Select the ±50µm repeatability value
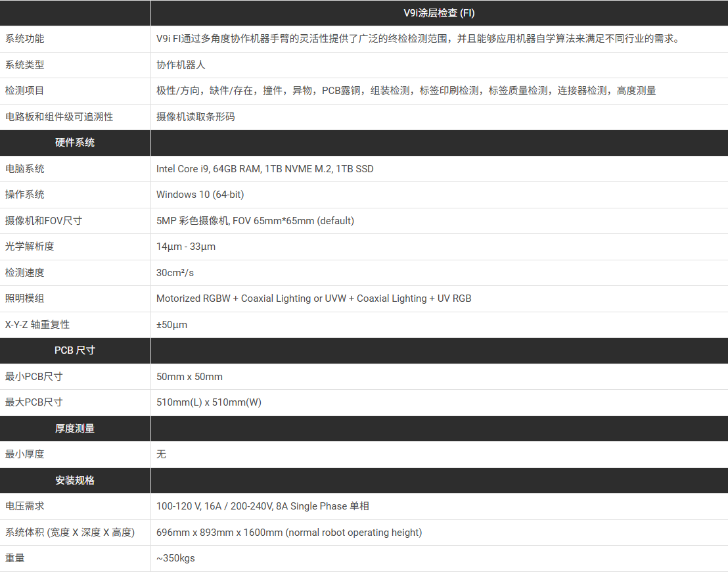 tap(171, 325)
